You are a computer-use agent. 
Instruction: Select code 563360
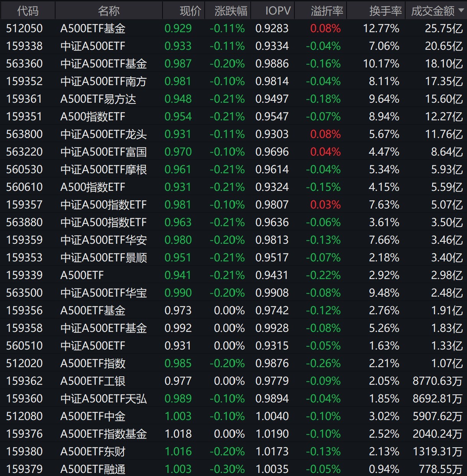point(25,64)
